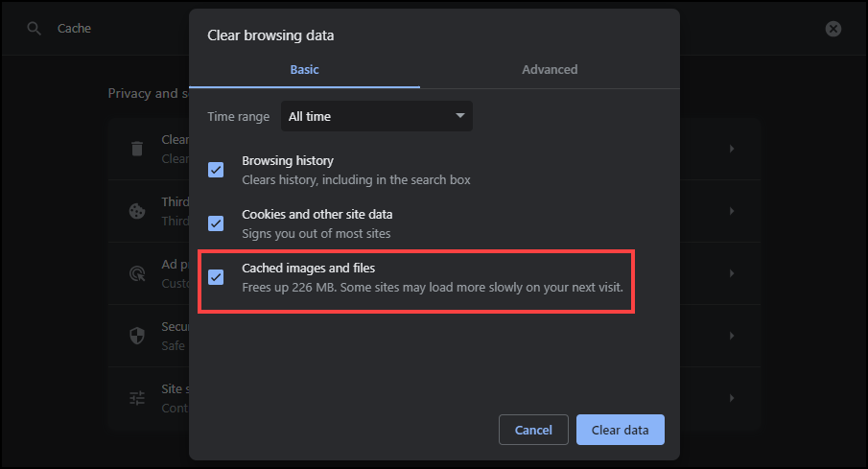Image resolution: width=868 pixels, height=469 pixels.
Task: Expand the Clear browsing data row arrow
Action: point(732,149)
